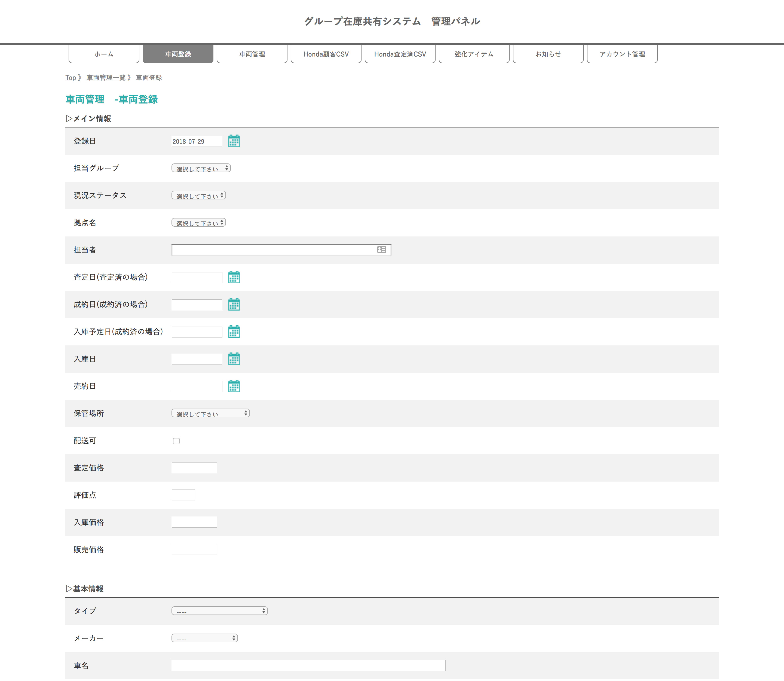
Task: Switch to the アカウント管理 tab
Action: click(x=622, y=54)
